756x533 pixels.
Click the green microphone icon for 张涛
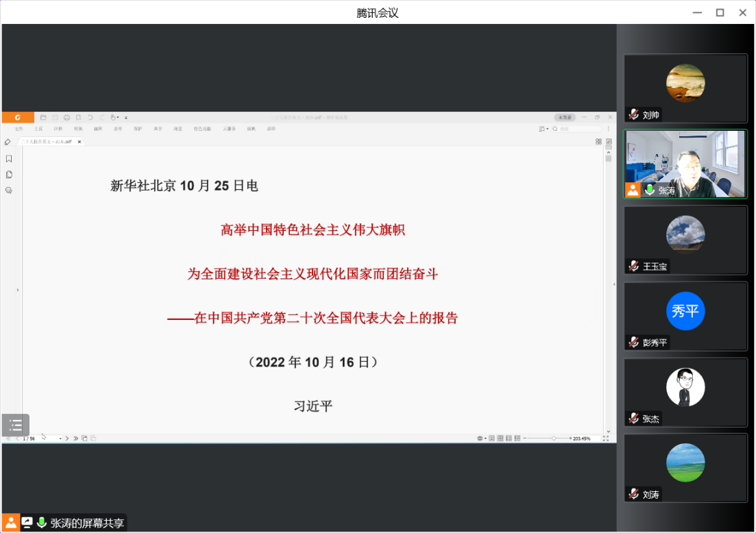pos(649,190)
